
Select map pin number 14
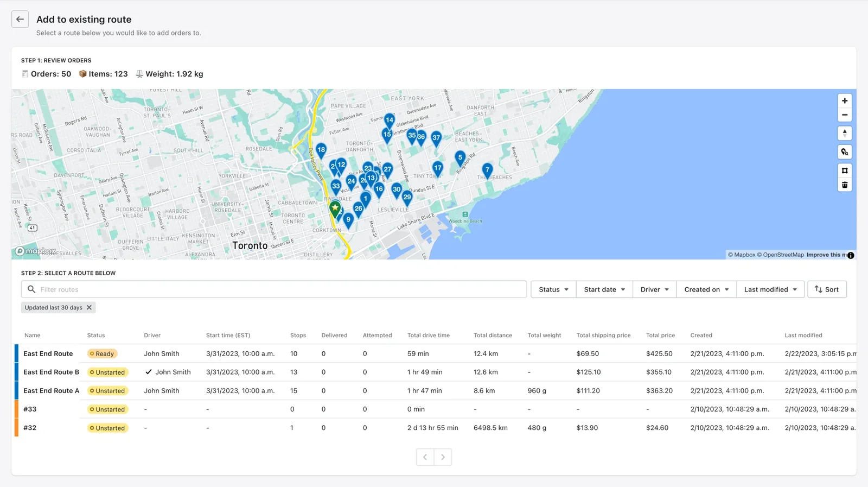tap(390, 121)
